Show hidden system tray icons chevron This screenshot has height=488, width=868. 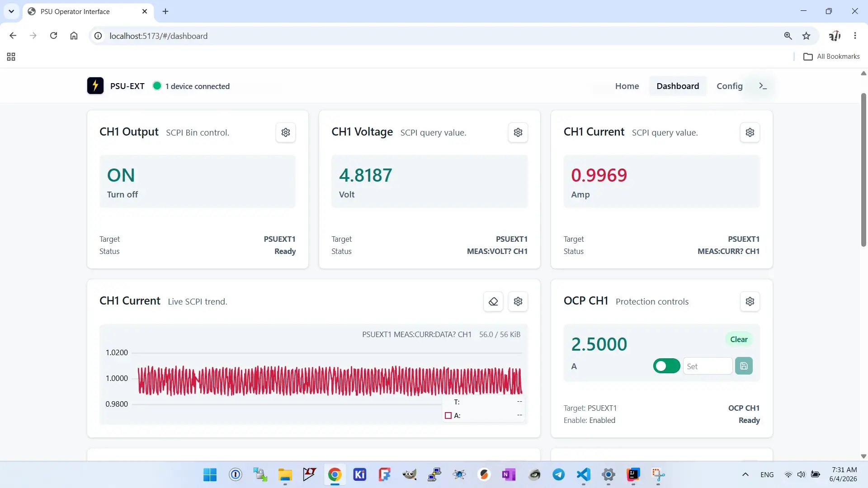pyautogui.click(x=745, y=474)
